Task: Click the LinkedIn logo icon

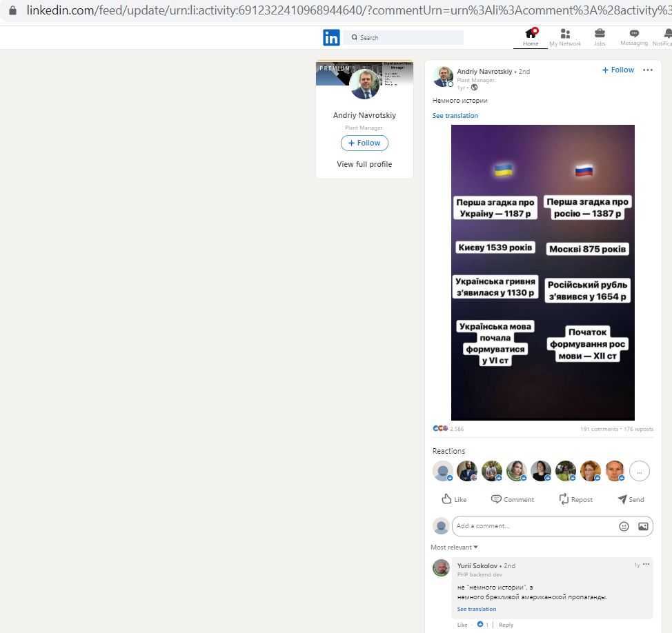Action: click(x=331, y=38)
